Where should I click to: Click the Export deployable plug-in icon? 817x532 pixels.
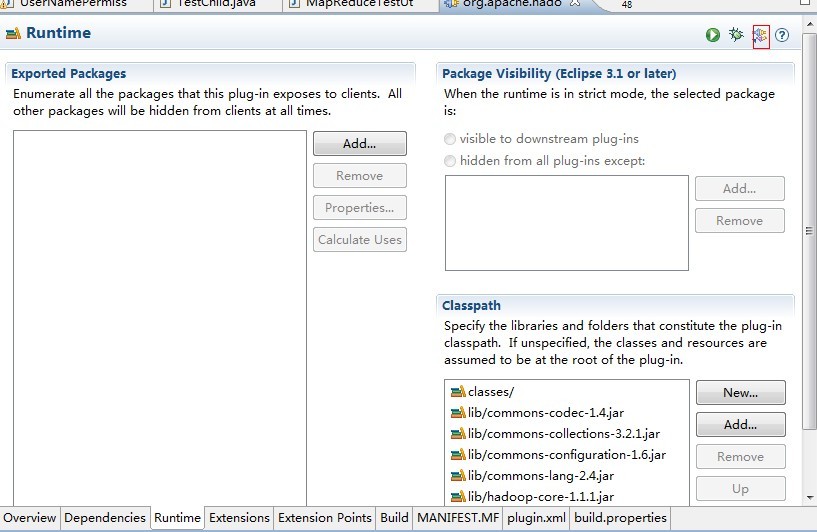pos(760,35)
